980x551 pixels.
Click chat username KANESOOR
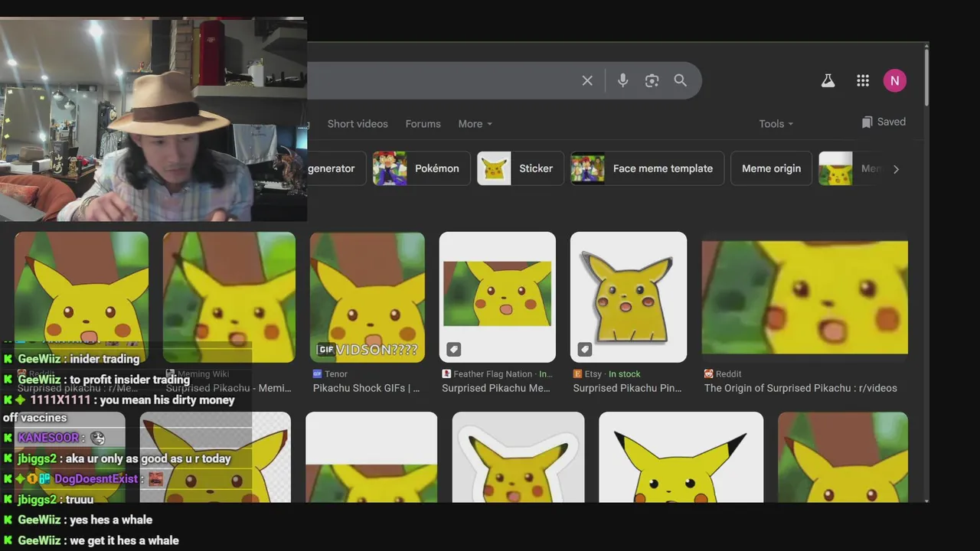[48, 438]
